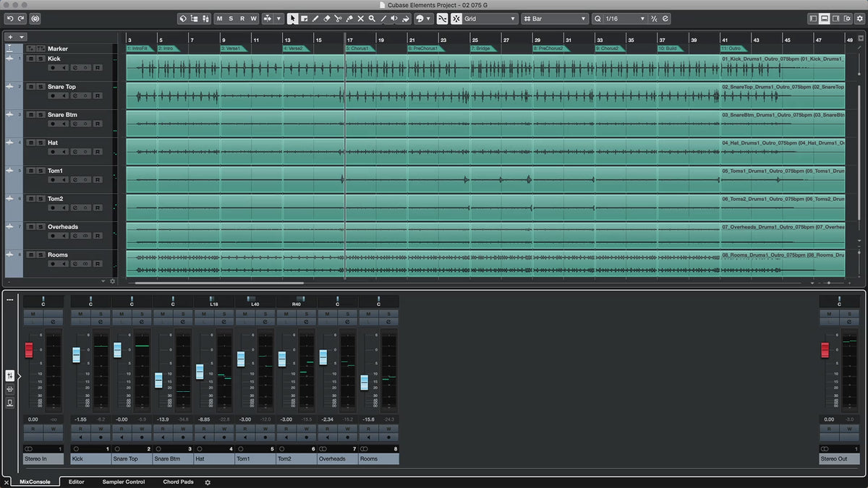Pick the Glue tool in toolbar
Screen dimensions: 868x488
pyautogui.click(x=349, y=19)
